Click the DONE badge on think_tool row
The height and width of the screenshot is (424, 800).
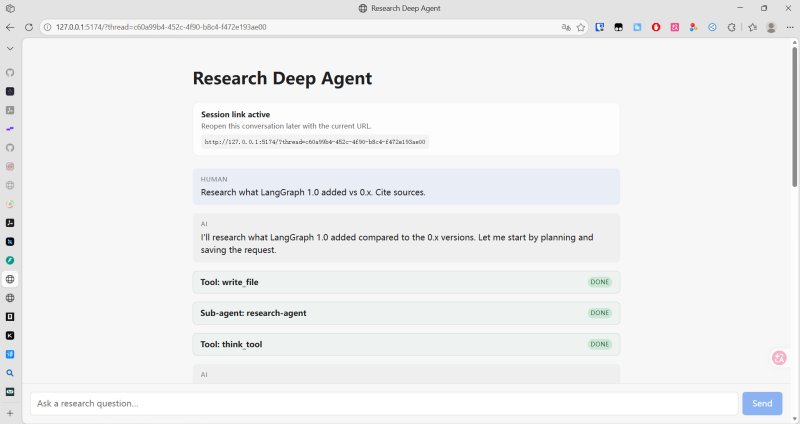[x=599, y=344]
